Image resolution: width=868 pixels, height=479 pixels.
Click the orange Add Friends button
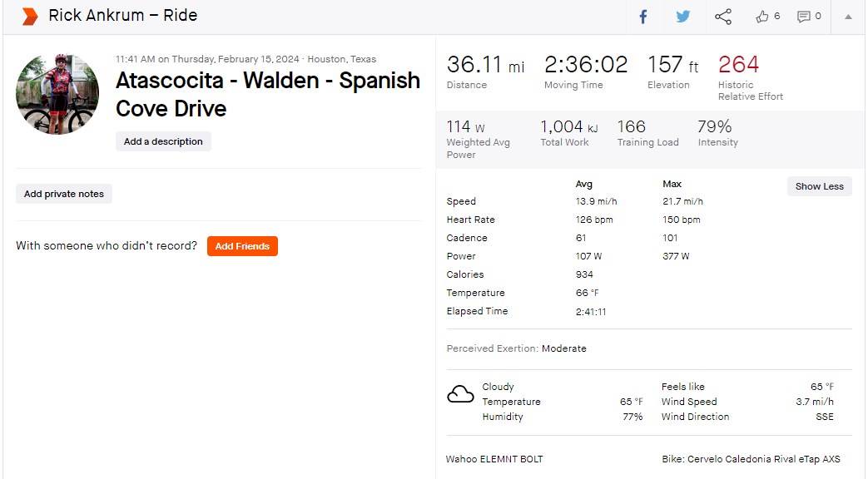click(242, 246)
